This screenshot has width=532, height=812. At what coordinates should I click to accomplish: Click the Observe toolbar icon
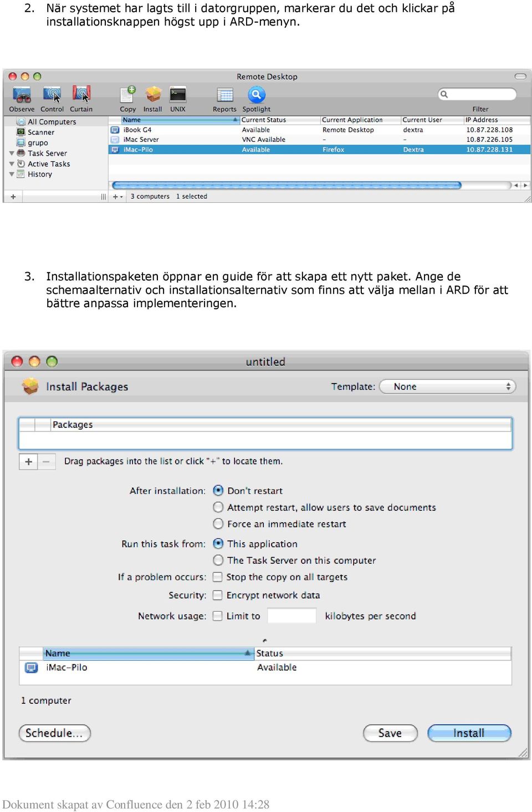[x=22, y=95]
